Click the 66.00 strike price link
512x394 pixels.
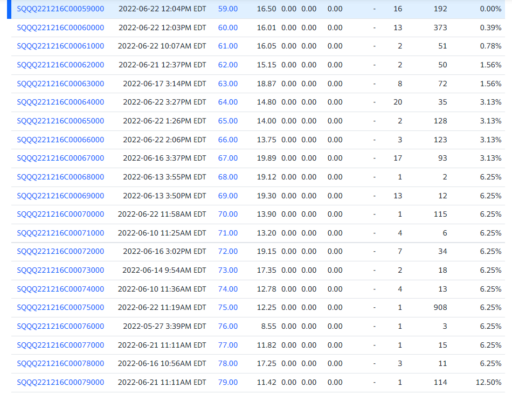coord(228,140)
